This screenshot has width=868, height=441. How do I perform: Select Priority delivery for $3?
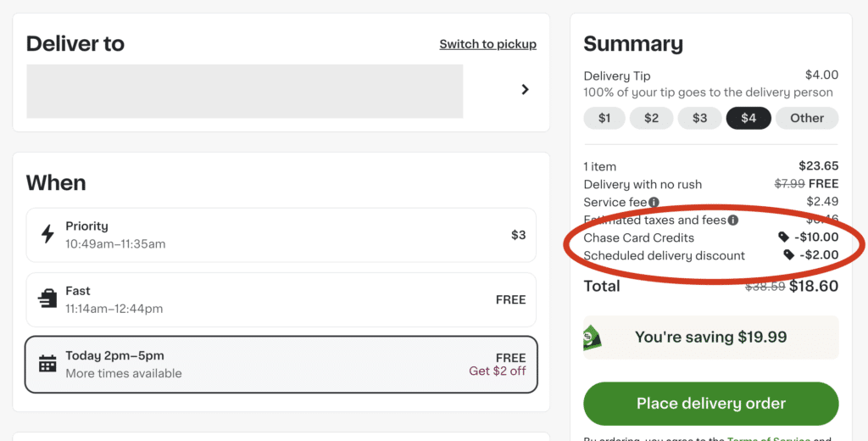281,235
